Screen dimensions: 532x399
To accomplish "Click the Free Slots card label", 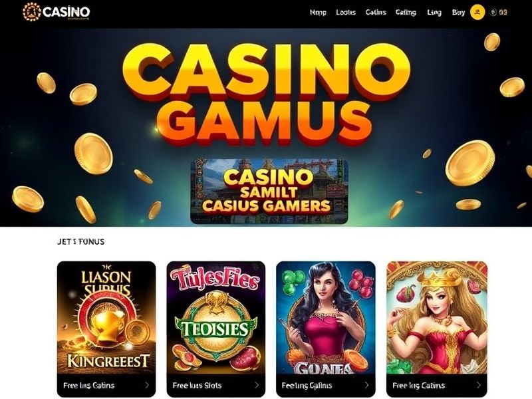I will pos(197,386).
